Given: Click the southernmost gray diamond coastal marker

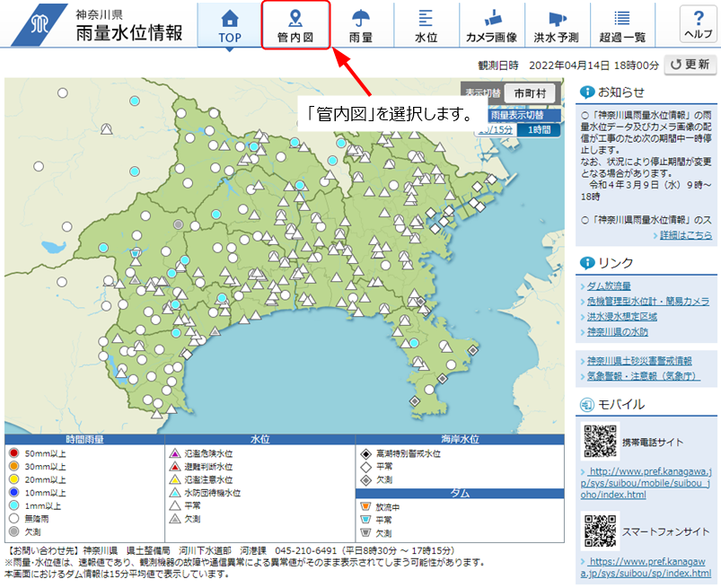Looking at the screenshot, I should [x=415, y=401].
